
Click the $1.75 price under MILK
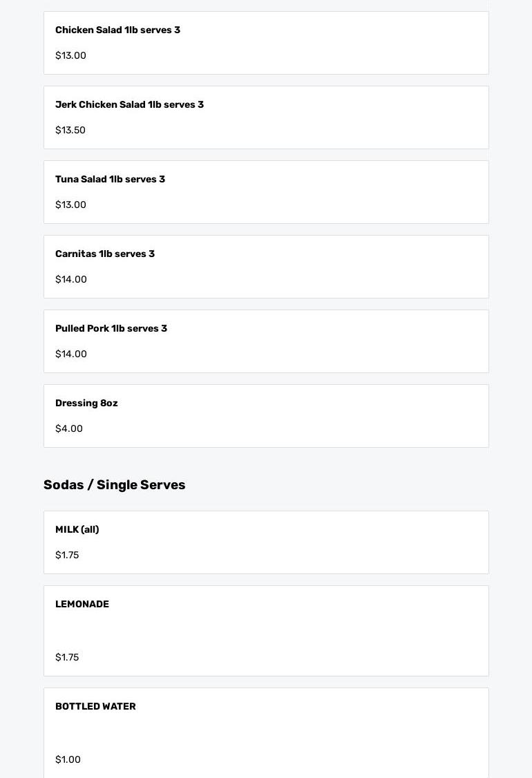pyautogui.click(x=67, y=556)
